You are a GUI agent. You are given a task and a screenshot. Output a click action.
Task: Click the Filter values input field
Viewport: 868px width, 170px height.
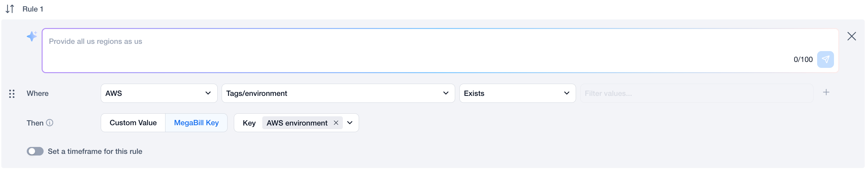click(x=696, y=93)
